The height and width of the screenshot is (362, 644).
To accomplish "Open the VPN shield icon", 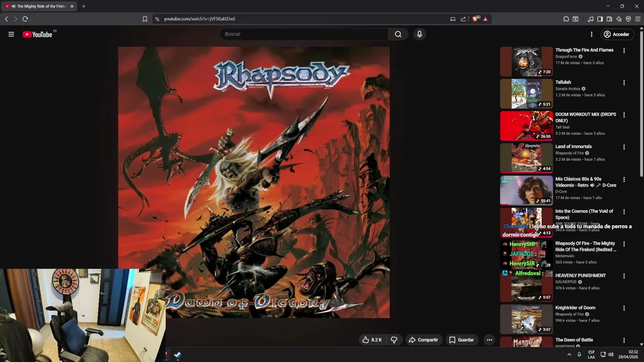I will coord(628,19).
